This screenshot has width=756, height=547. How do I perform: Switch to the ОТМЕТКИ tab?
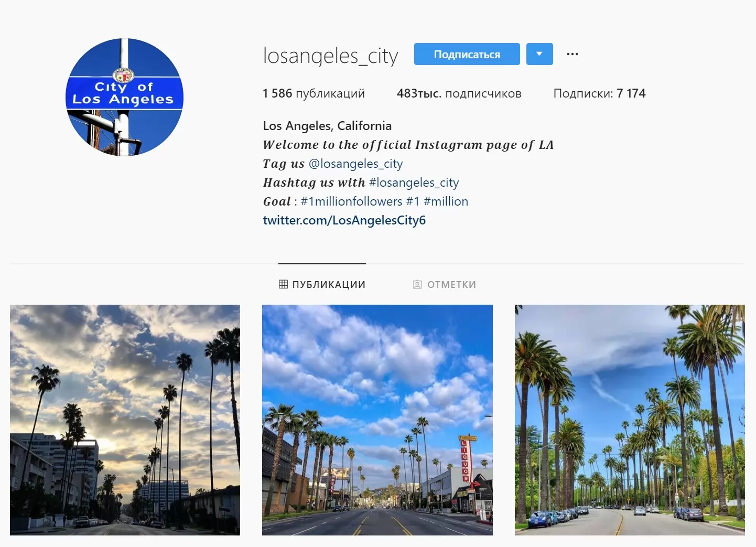445,284
